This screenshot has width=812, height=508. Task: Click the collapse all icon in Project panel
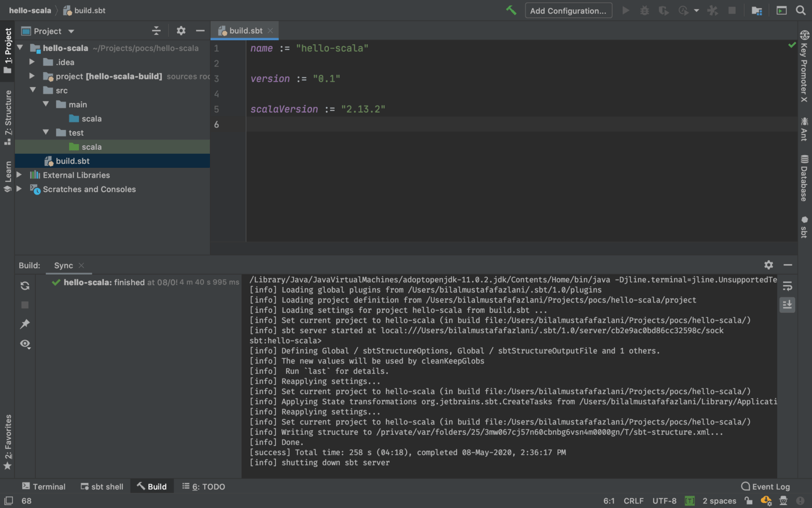[x=156, y=31]
